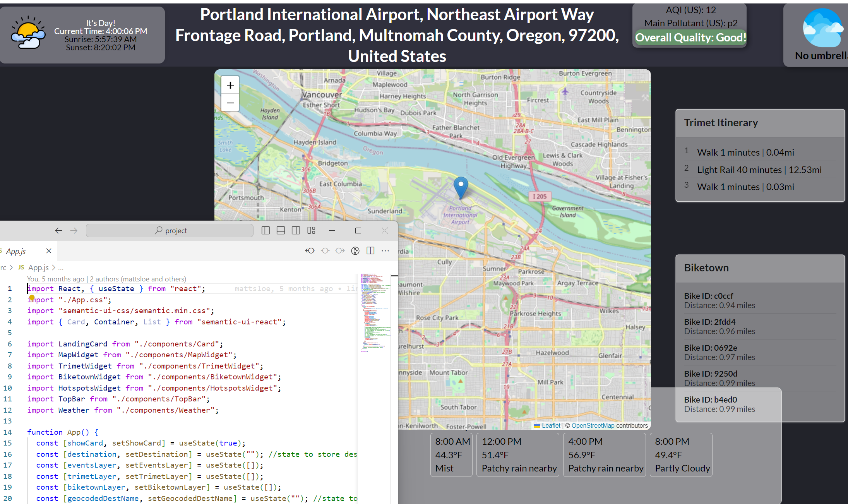
Task: Toggle the primary sidebar visibility
Action: 266,231
